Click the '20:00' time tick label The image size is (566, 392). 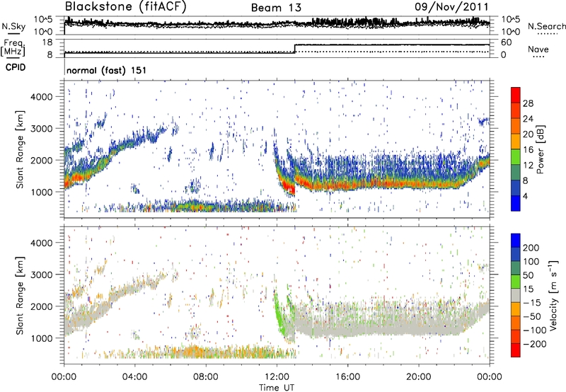click(x=418, y=377)
